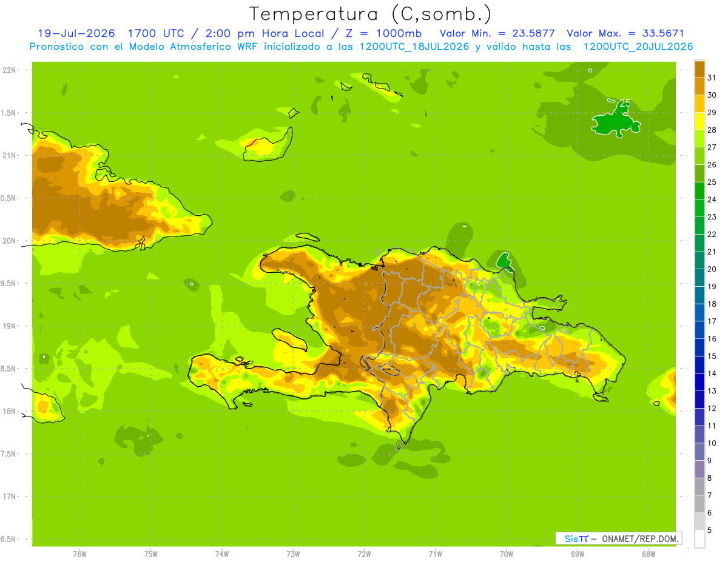Click gray legend band between 6 and 7

(x=699, y=504)
